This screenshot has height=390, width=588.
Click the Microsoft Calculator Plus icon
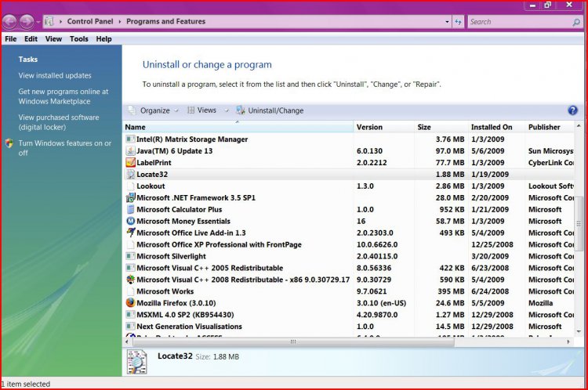tap(130, 209)
